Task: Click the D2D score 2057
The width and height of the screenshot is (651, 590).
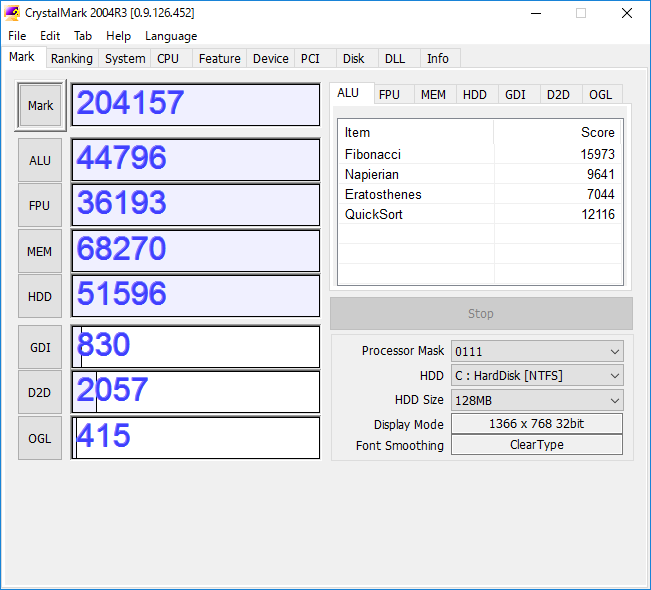Action: (x=196, y=392)
